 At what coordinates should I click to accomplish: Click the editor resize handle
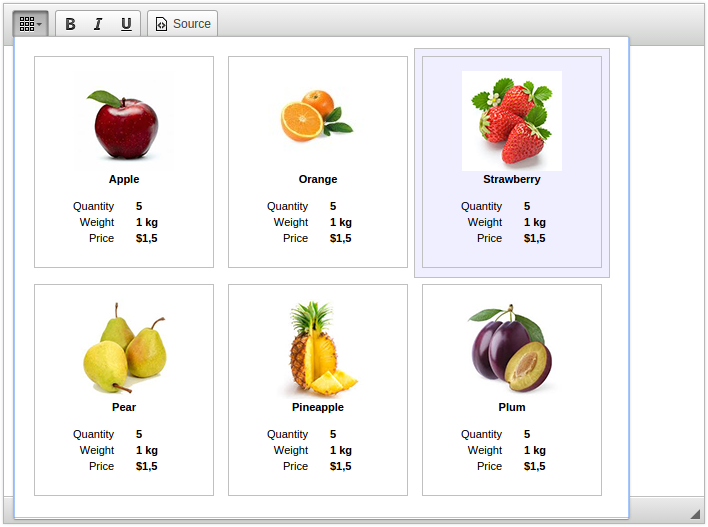click(x=695, y=513)
